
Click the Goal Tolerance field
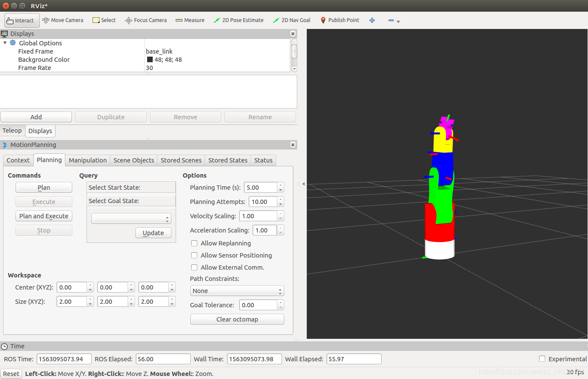[x=258, y=305]
